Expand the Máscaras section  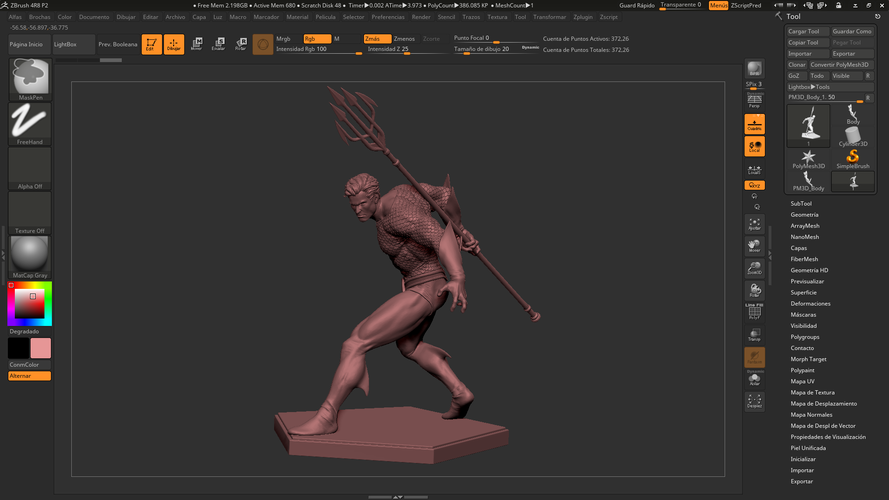point(803,315)
